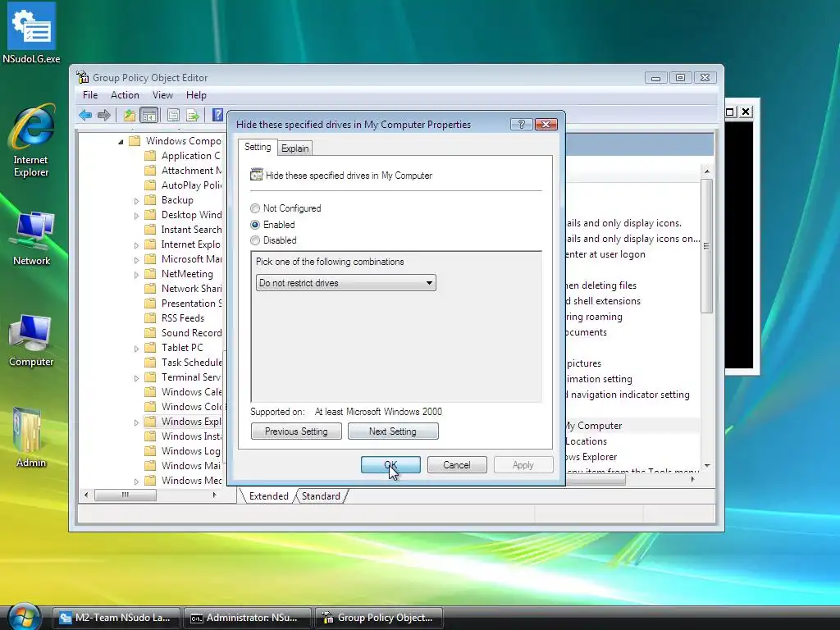Collapse the Windows Compo tree node
The image size is (840, 630).
pyautogui.click(x=121, y=141)
